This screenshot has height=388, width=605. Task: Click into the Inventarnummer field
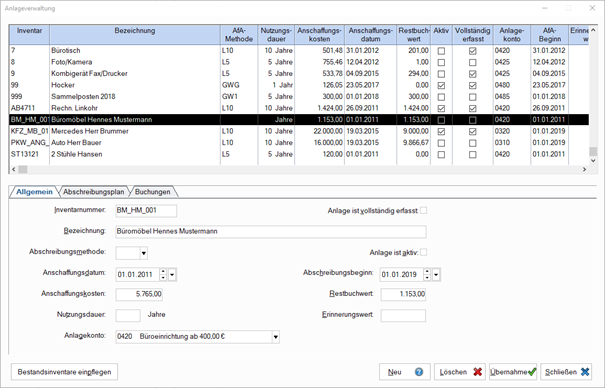(146, 211)
